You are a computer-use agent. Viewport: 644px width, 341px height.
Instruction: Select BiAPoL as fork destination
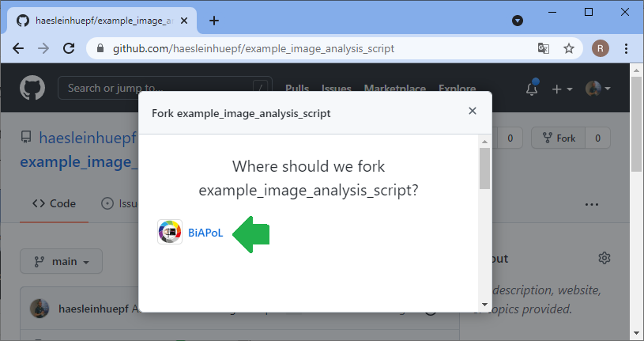pyautogui.click(x=205, y=233)
